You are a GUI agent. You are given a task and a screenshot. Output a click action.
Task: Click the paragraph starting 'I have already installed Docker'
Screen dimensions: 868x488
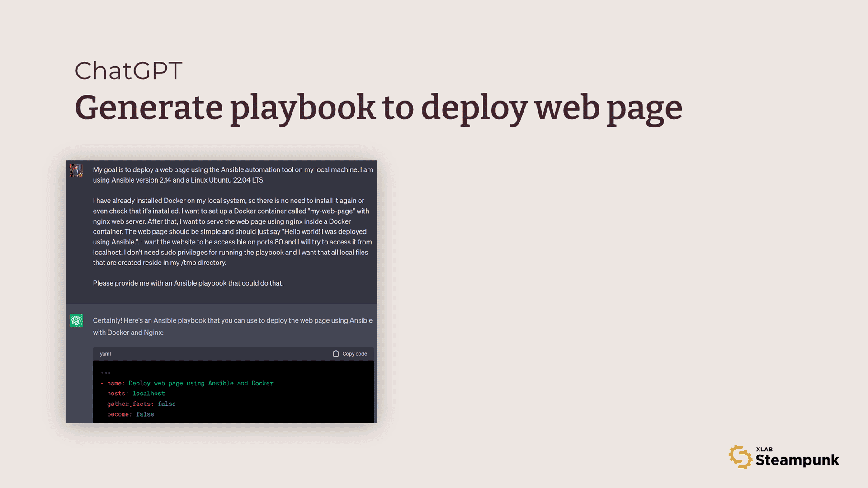232,231
